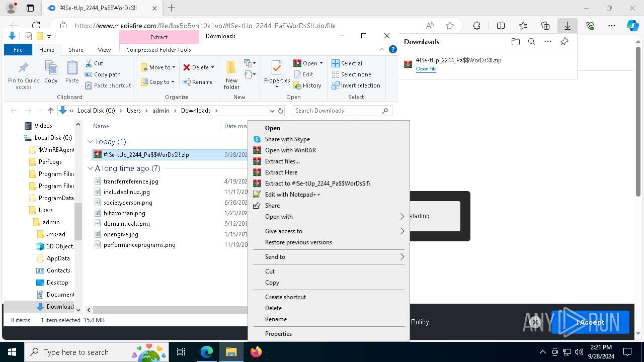Click the Explorer help question icon
Screen dimensions: 644x362
tap(393, 49)
